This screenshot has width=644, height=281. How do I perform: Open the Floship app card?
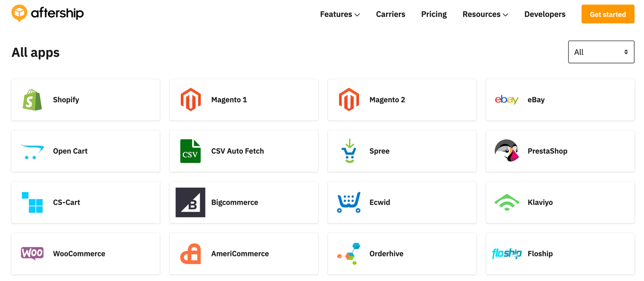click(560, 254)
